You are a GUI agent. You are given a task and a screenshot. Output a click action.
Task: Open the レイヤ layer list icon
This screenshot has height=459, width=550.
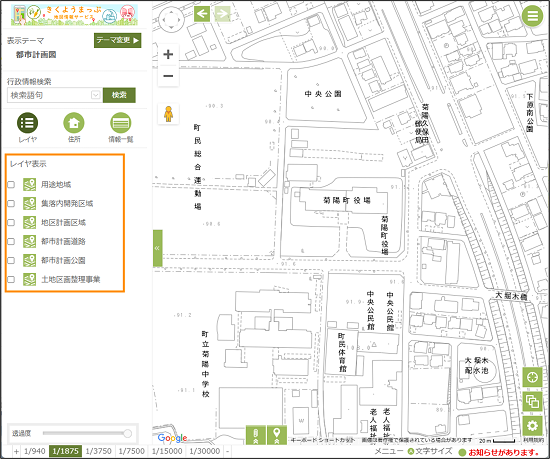pyautogui.click(x=27, y=123)
